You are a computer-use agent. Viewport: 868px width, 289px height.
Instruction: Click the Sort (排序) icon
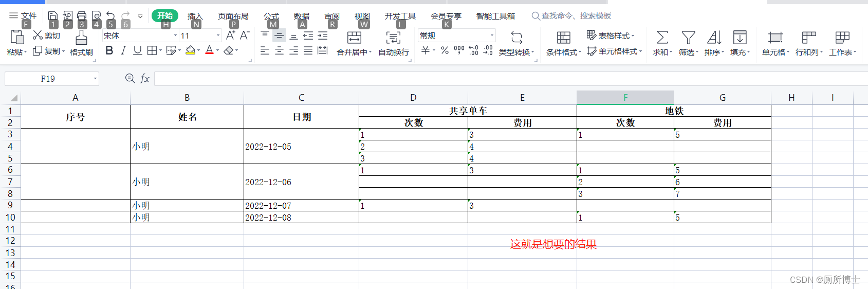click(x=714, y=37)
